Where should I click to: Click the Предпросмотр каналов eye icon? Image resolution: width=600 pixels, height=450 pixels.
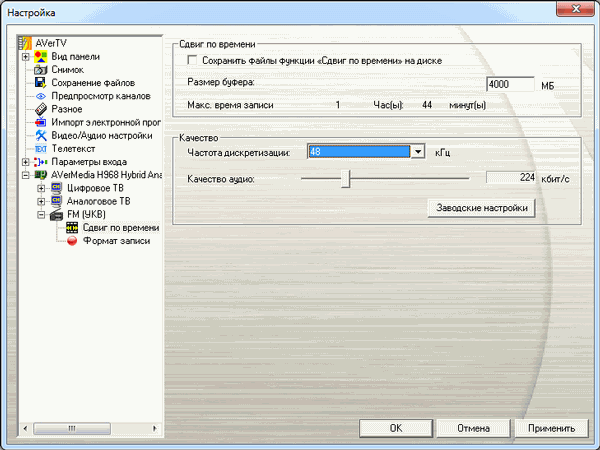[x=41, y=96]
